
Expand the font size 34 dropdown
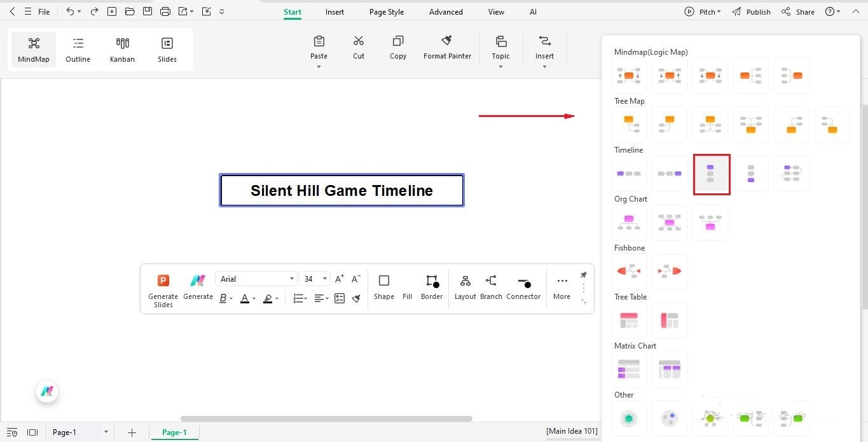click(324, 279)
